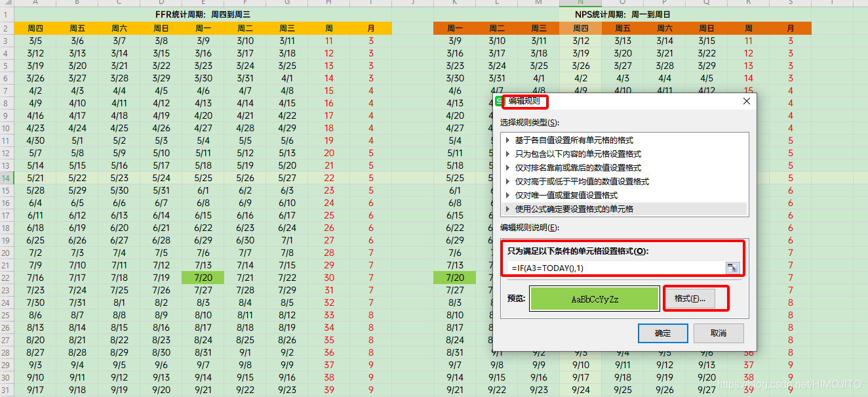Select FFR header cell 周一 in column E
The height and width of the screenshot is (397, 868).
(203, 28)
